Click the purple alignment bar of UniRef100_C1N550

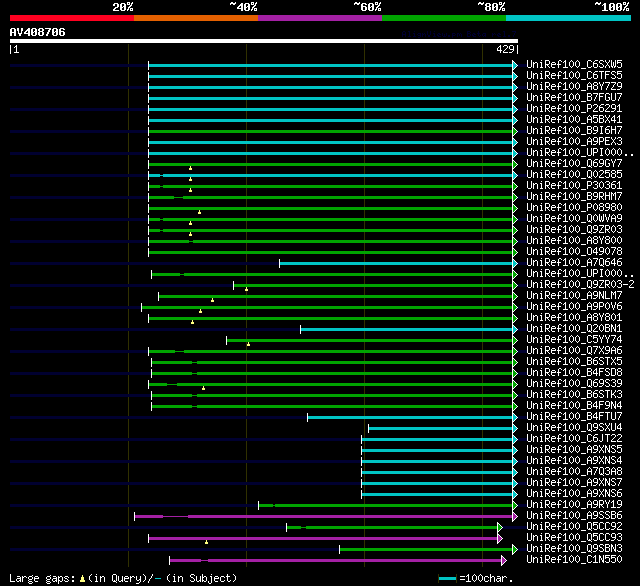coord(336,561)
